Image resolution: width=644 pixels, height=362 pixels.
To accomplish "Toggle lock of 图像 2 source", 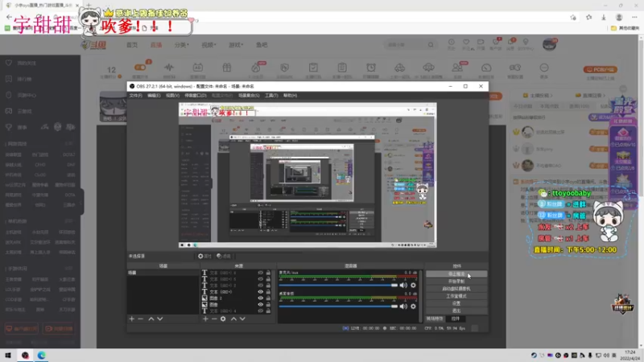I will tap(268, 298).
